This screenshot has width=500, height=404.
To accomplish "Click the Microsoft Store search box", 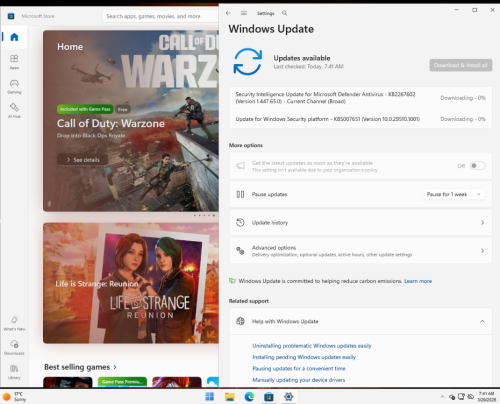I will (x=161, y=16).
